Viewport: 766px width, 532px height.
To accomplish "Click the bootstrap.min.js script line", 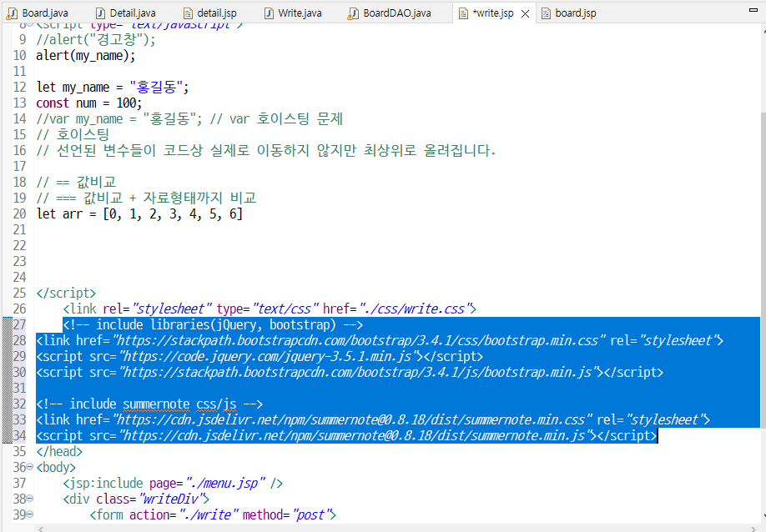I will [350, 373].
